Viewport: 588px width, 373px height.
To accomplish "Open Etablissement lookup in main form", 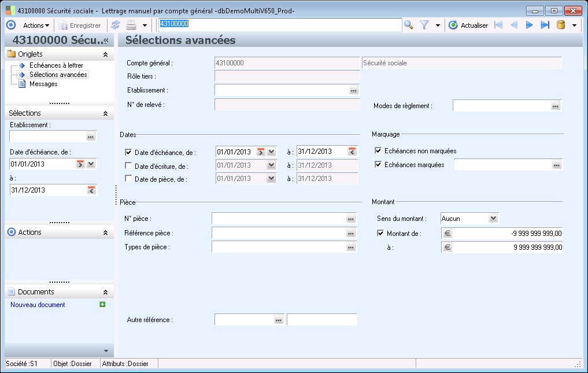I will (353, 90).
